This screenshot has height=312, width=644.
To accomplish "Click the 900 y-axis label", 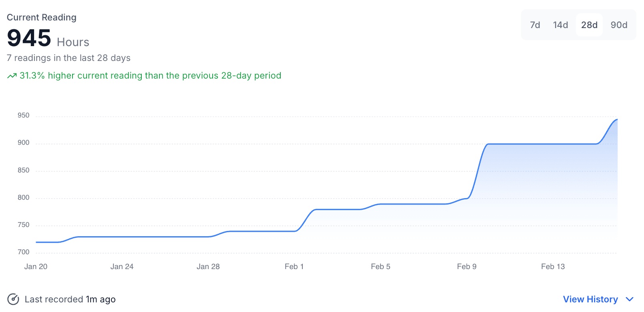I will (x=23, y=143).
